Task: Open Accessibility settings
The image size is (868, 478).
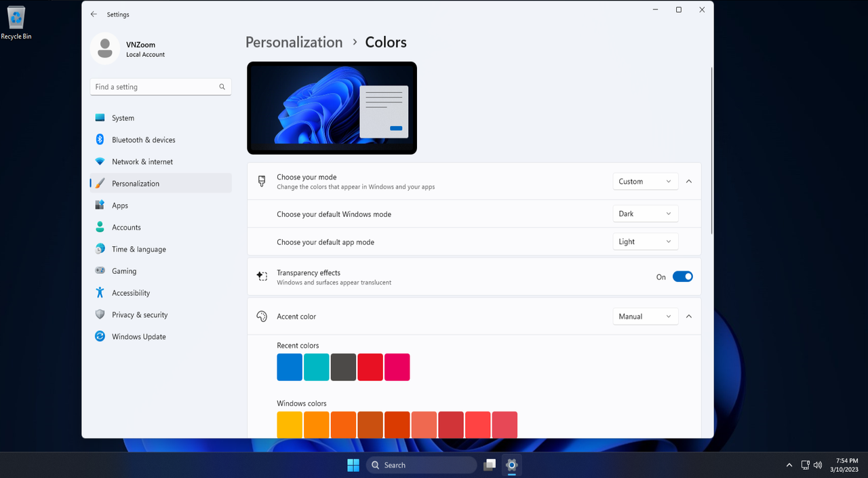Action: point(161,293)
